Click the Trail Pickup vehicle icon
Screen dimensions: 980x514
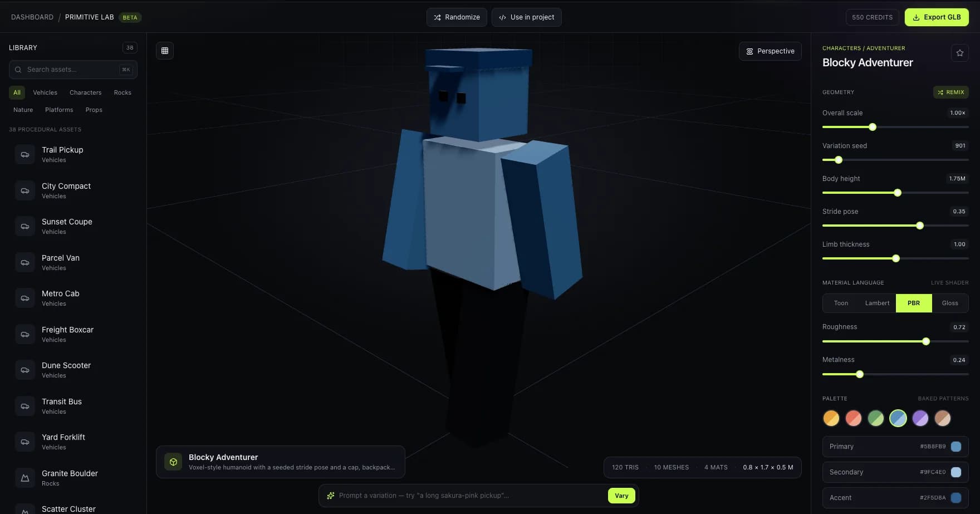click(25, 154)
